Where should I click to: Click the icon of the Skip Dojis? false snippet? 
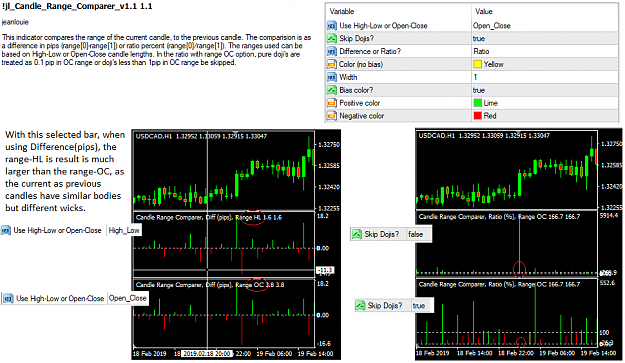356,234
